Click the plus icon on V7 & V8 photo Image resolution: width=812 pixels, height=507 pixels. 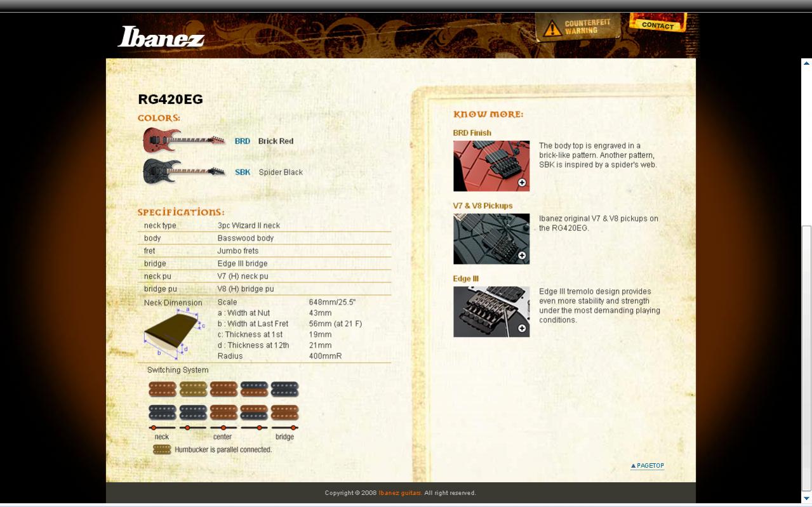click(x=522, y=256)
